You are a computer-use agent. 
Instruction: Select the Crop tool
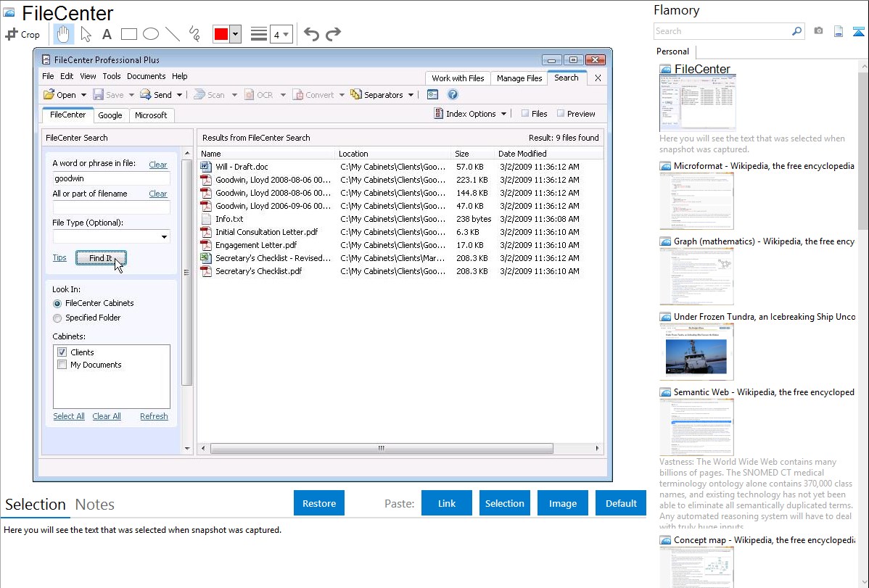[x=22, y=34]
